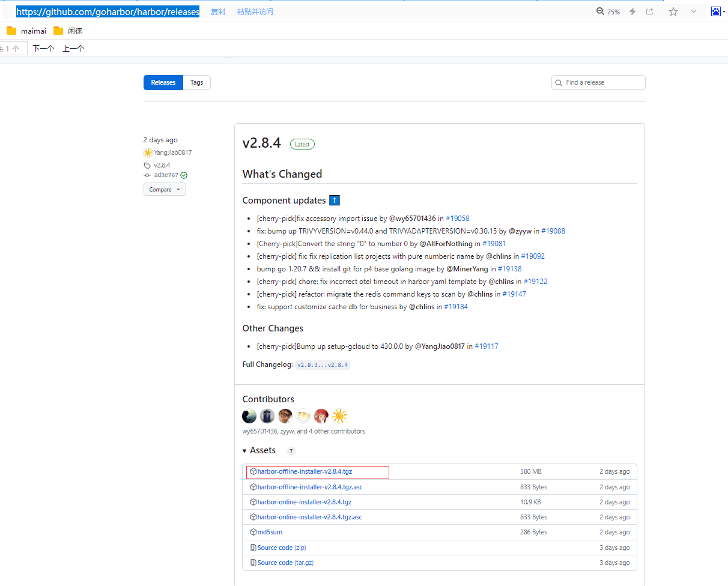Open pull request #19092

533,256
